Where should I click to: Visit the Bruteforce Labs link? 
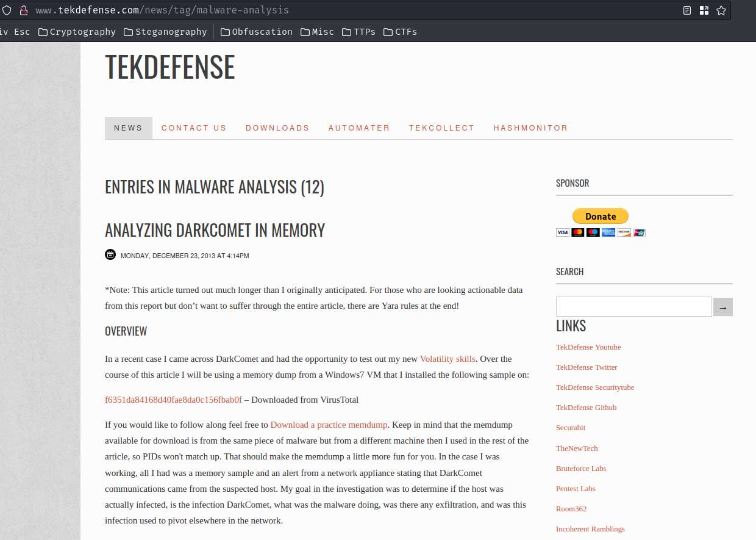coord(581,468)
